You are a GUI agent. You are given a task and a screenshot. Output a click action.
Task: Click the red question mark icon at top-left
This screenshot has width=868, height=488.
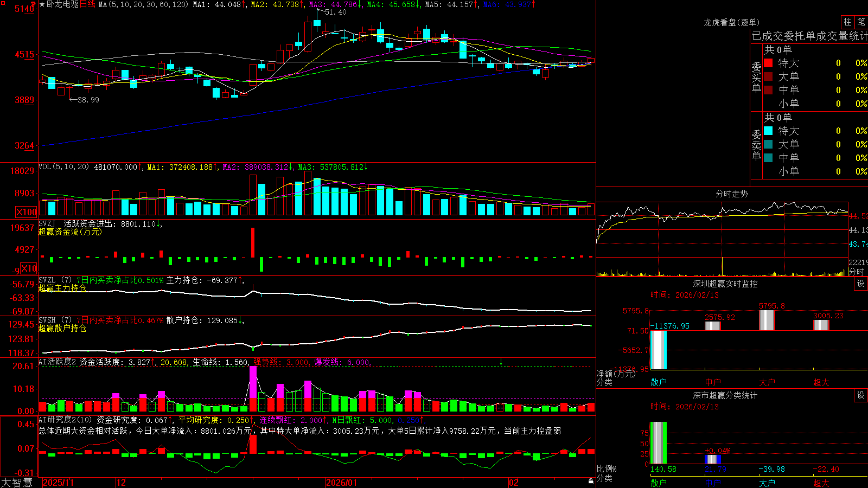point(34,4)
